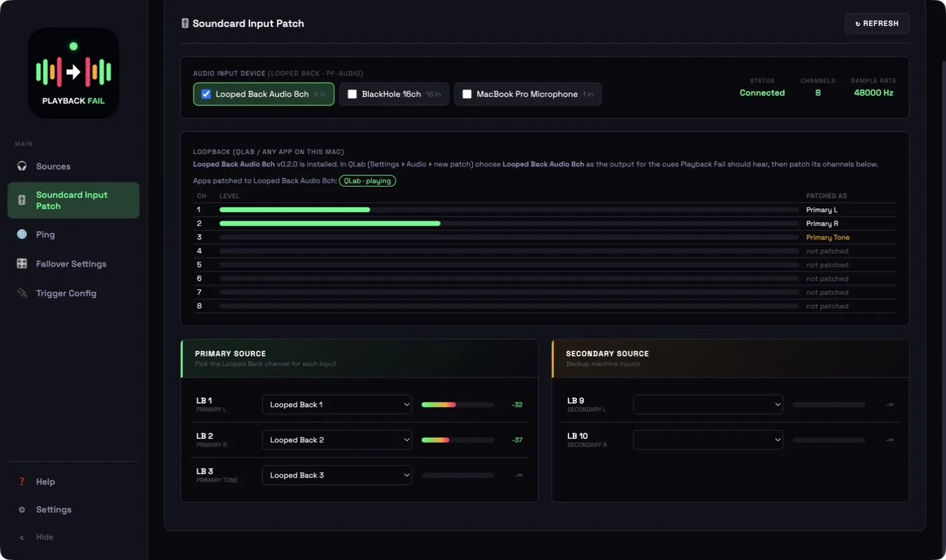The image size is (946, 560).
Task: Click the channel 1 loopback level bar
Action: point(509,210)
